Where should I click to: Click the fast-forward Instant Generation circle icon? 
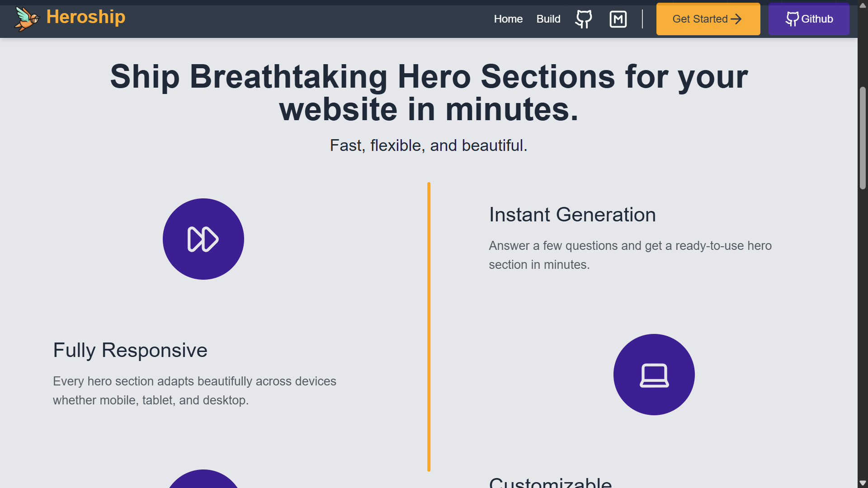coord(203,239)
